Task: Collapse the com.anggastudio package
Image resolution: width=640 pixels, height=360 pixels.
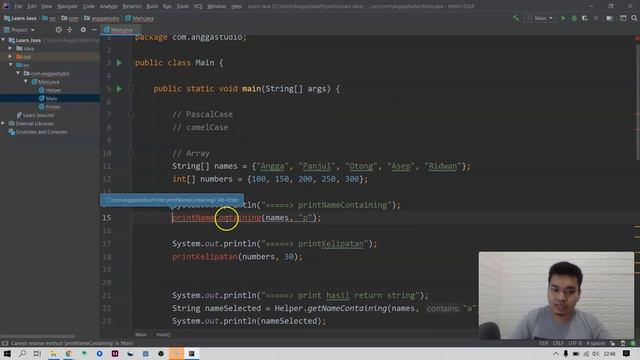Action: [x=18, y=73]
